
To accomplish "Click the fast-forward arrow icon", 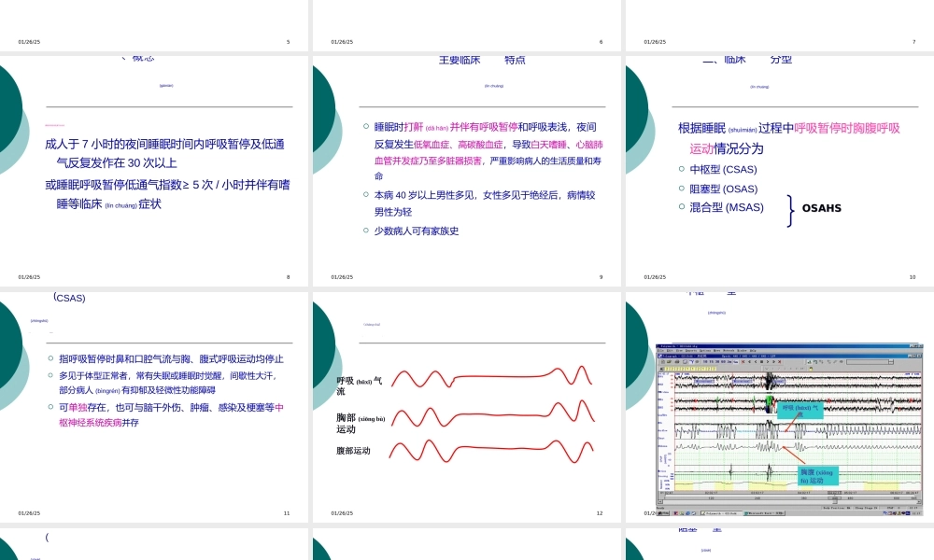I will click(x=773, y=361).
